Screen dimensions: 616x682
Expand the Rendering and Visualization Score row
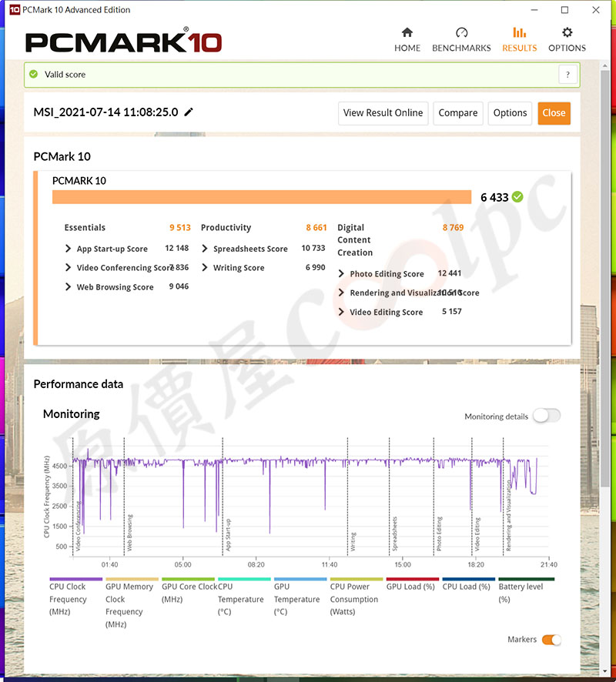[x=341, y=293]
